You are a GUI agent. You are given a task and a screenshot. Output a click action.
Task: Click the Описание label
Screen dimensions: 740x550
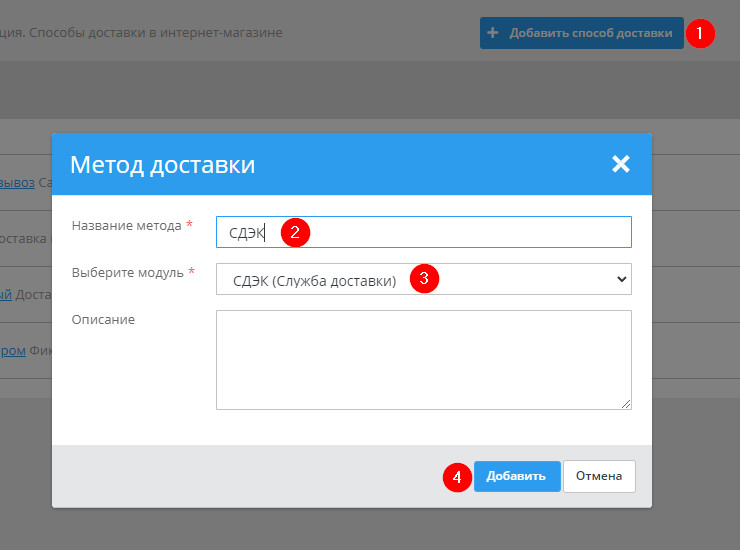click(x=103, y=319)
